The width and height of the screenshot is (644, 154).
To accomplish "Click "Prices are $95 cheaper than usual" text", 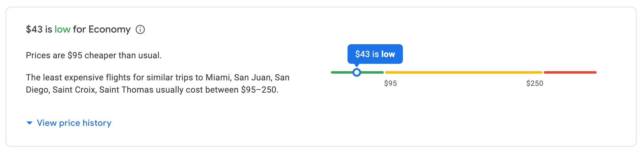I will coord(93,56).
